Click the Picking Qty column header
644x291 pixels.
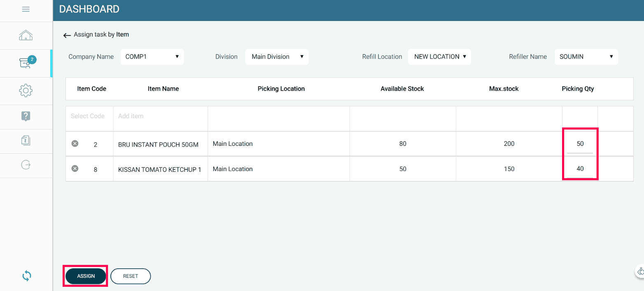pyautogui.click(x=578, y=89)
